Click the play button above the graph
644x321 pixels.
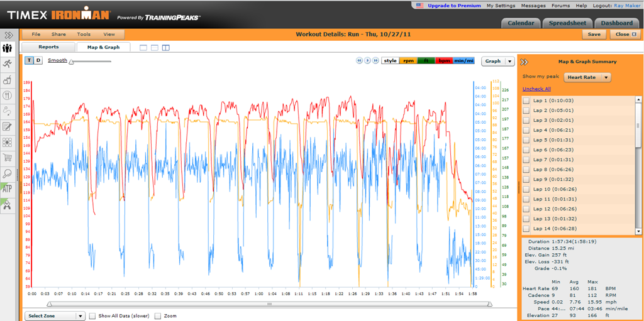(x=367, y=61)
